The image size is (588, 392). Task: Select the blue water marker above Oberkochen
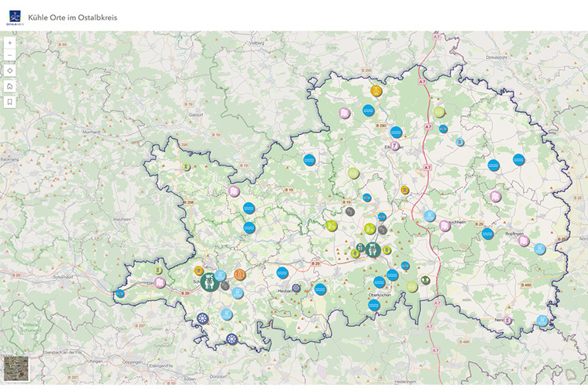379,281
